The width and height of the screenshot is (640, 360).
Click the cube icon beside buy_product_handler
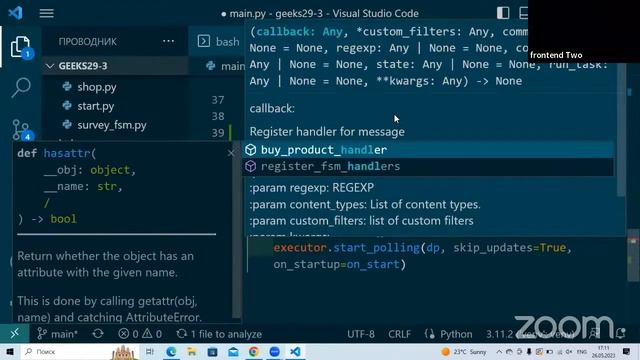click(x=251, y=150)
